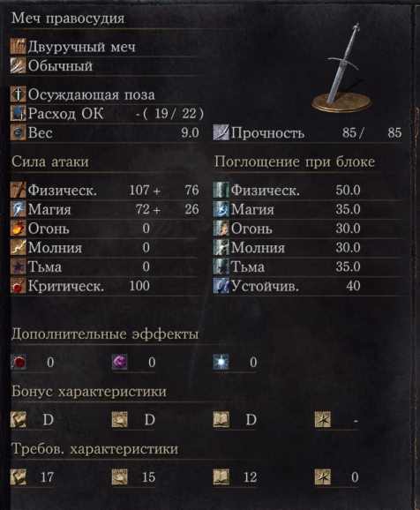Select the critical icon beside Критическ.
The width and height of the screenshot is (420, 510).
coord(18,286)
